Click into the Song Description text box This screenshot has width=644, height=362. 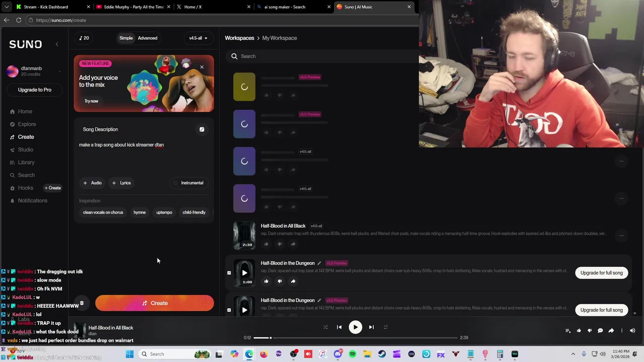point(144,156)
